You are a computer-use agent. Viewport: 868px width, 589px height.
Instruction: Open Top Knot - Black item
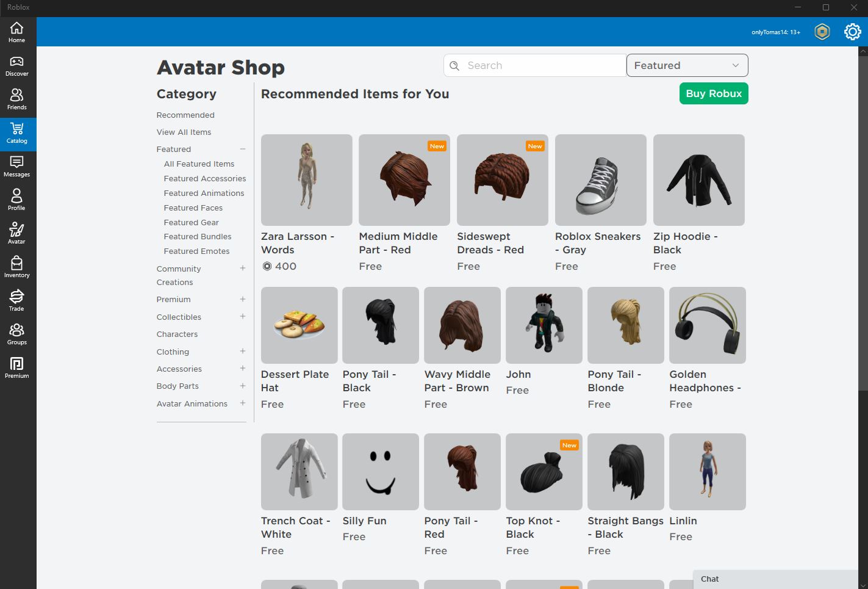(544, 494)
